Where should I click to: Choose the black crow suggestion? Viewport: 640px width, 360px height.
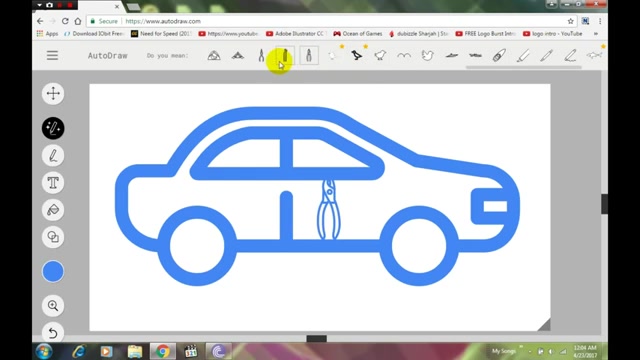click(x=356, y=55)
